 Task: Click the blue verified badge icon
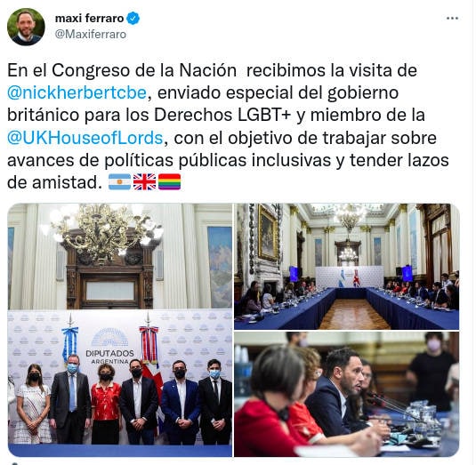pos(133,19)
